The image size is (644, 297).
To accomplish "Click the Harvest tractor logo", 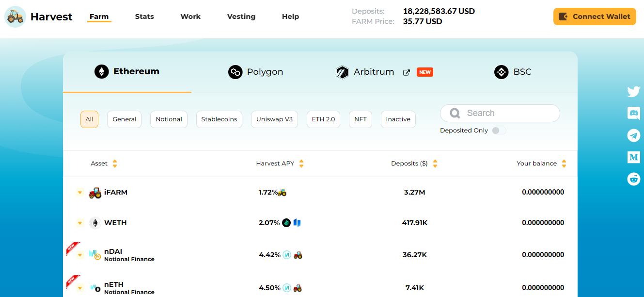I will (15, 17).
